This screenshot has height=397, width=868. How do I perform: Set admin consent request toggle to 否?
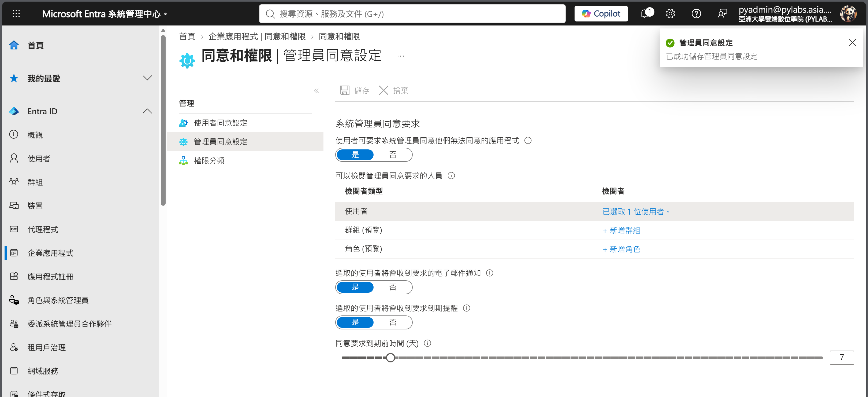click(393, 155)
